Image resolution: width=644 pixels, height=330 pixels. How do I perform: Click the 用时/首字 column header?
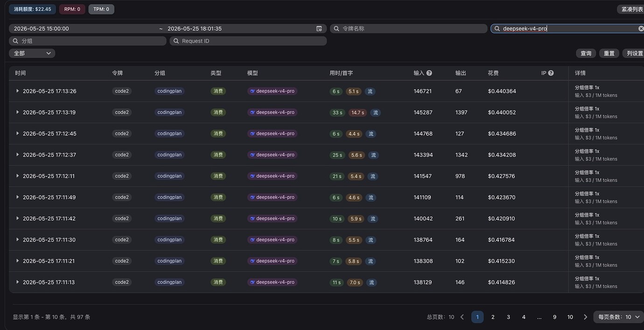tap(341, 73)
